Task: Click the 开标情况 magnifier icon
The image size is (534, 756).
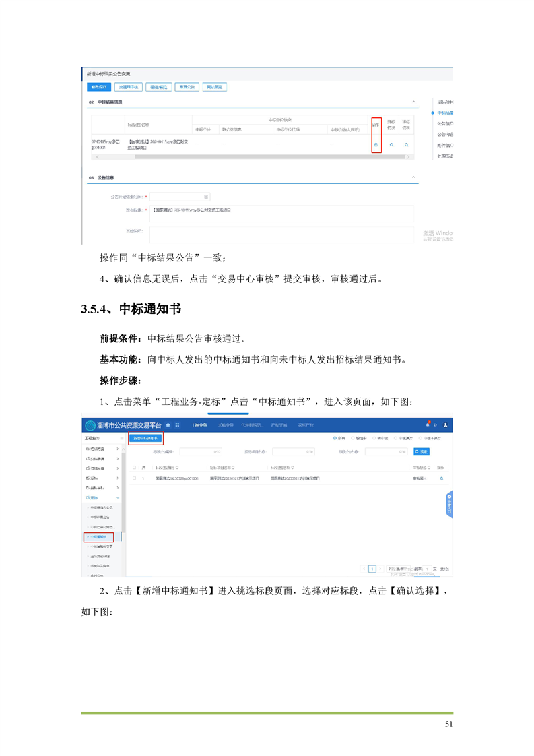Action: 391,145
